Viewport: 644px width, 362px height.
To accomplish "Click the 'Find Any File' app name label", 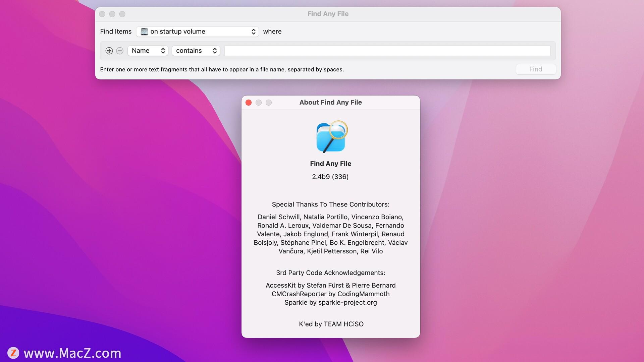I will 331,164.
